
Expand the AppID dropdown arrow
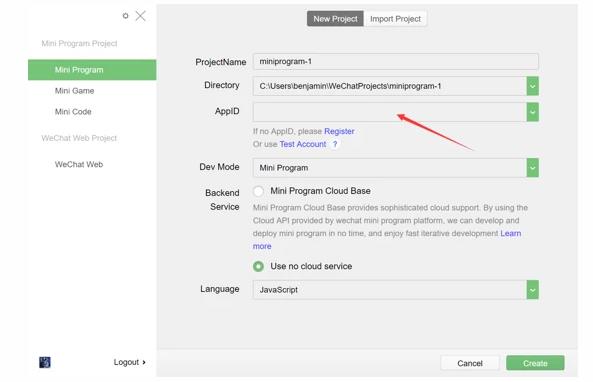pos(532,112)
